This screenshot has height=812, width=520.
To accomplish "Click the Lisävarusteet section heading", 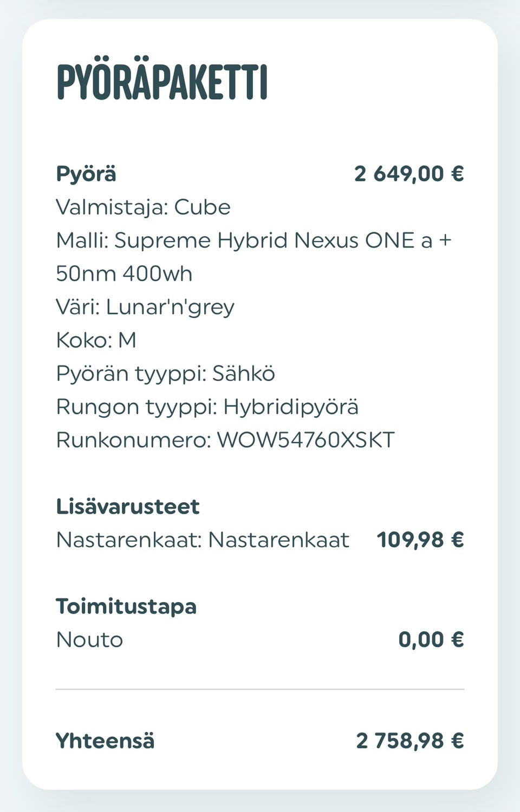I will [x=128, y=507].
